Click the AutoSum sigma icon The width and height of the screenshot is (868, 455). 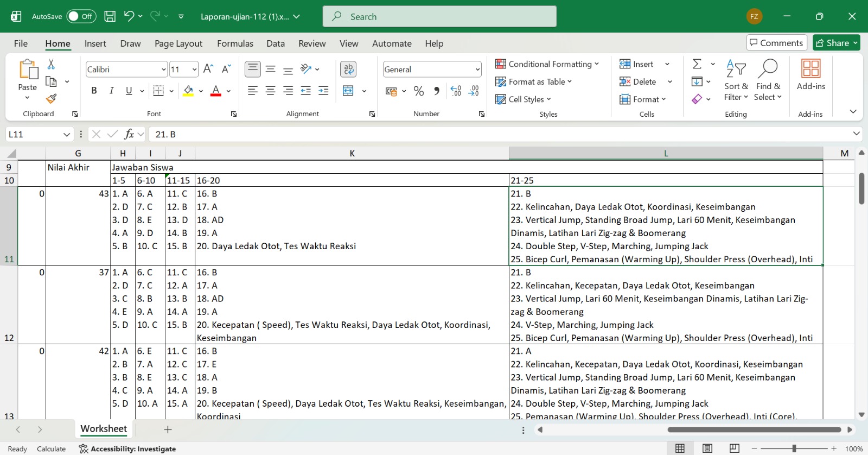[x=697, y=64]
